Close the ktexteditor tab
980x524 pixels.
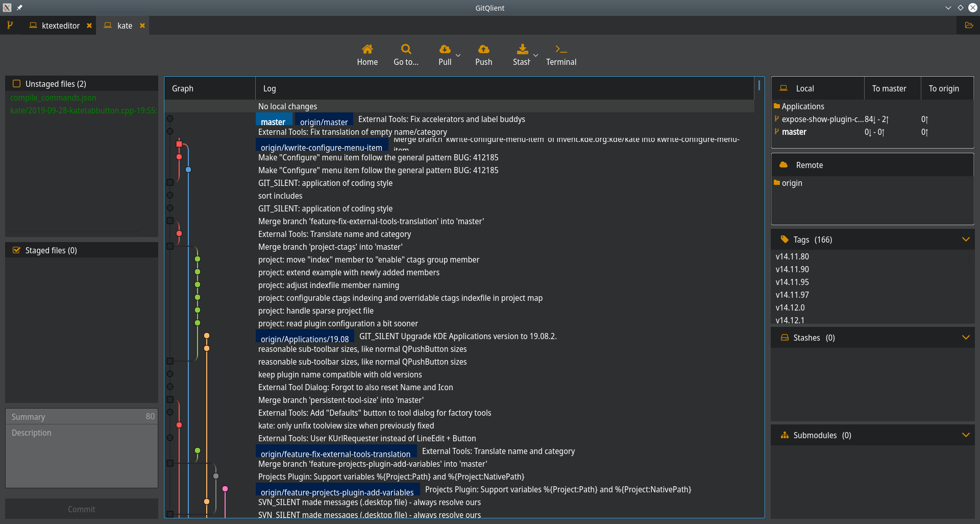coord(89,26)
